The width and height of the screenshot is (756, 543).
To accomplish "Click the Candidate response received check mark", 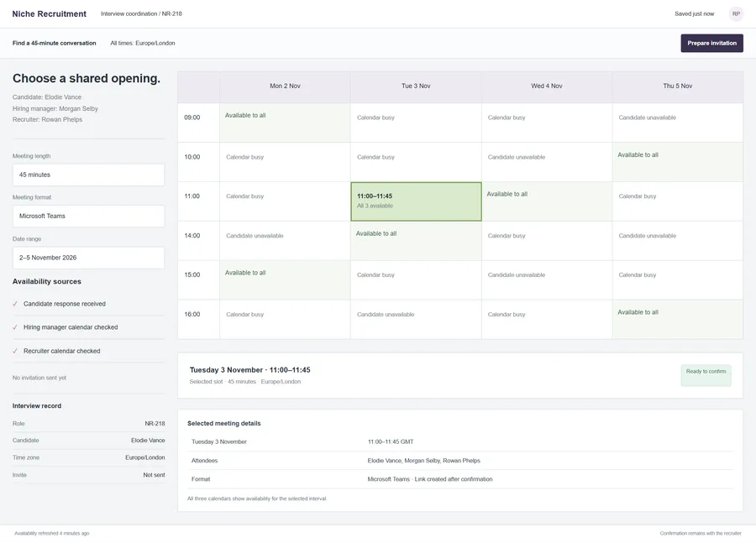I will click(x=15, y=304).
